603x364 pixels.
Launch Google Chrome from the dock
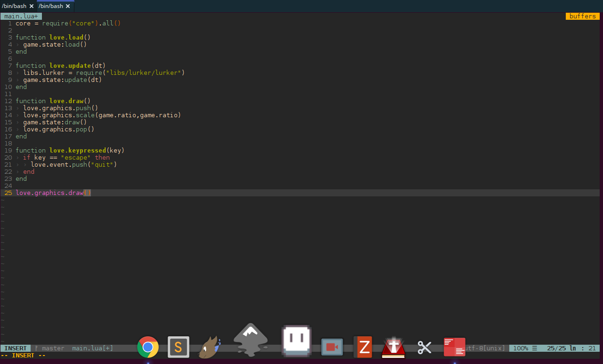click(148, 348)
